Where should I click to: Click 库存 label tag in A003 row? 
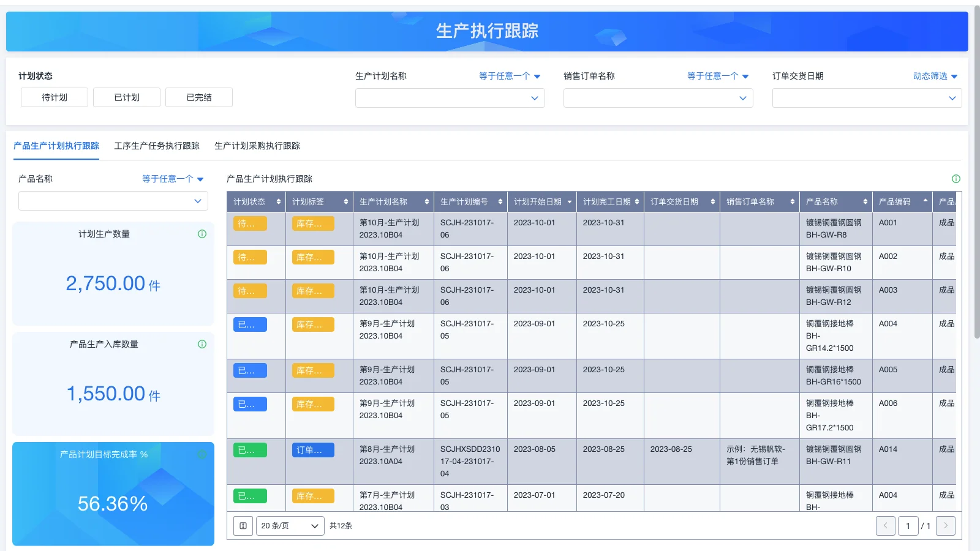313,291
